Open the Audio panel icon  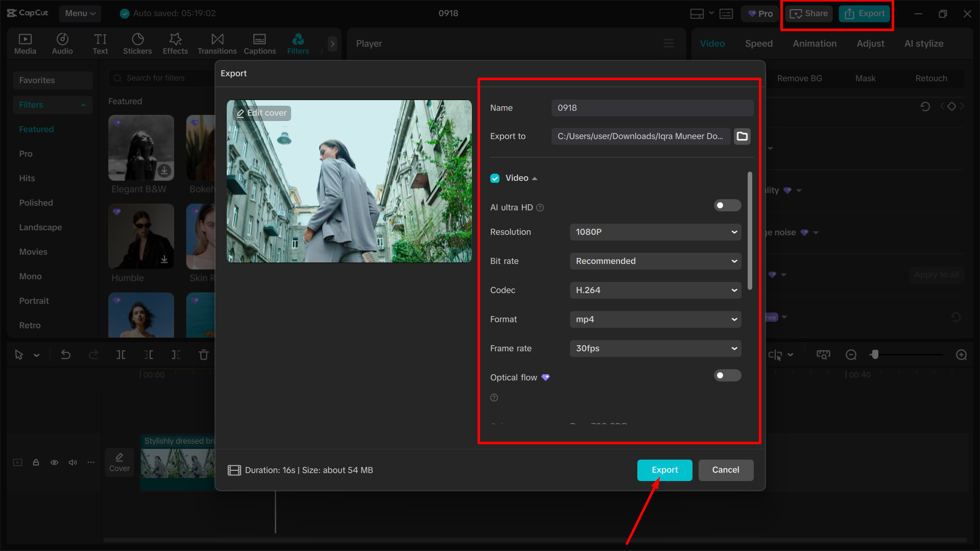point(62,43)
